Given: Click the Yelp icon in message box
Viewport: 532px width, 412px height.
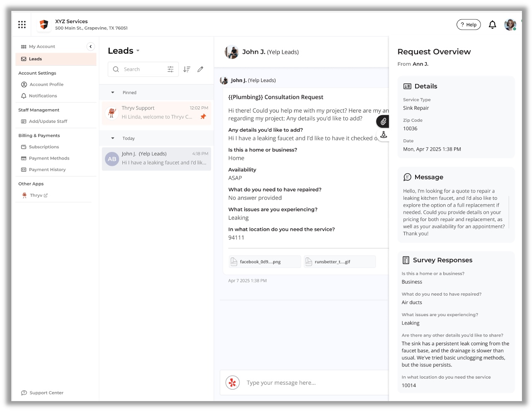Looking at the screenshot, I should (232, 383).
